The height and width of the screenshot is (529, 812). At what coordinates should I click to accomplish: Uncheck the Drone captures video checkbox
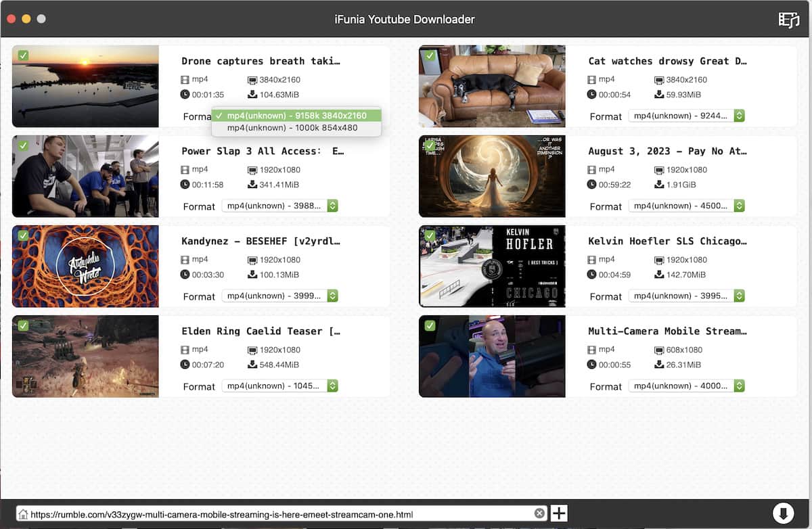[x=23, y=55]
